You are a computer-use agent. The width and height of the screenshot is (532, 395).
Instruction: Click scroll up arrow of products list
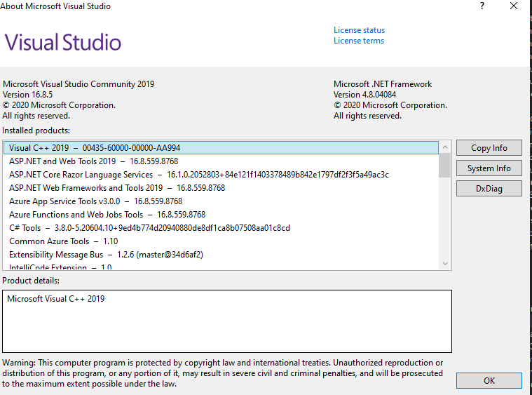[445, 147]
